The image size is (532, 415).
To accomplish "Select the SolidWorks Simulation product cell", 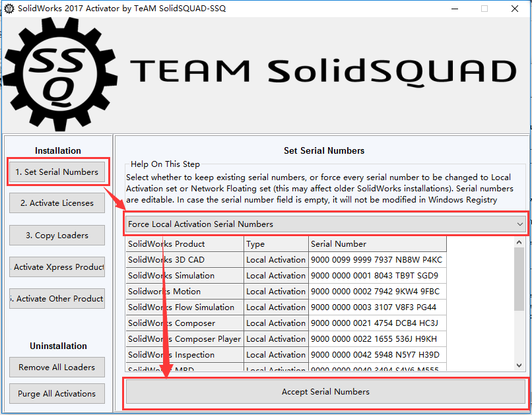I will tap(185, 276).
